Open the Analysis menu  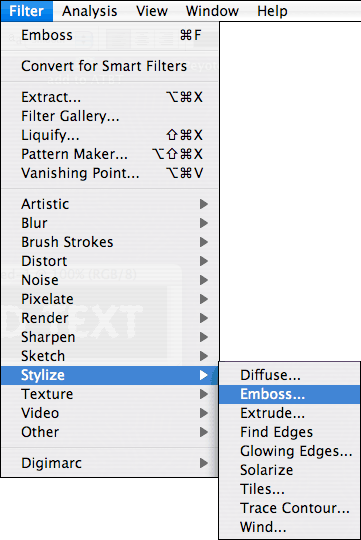point(90,11)
